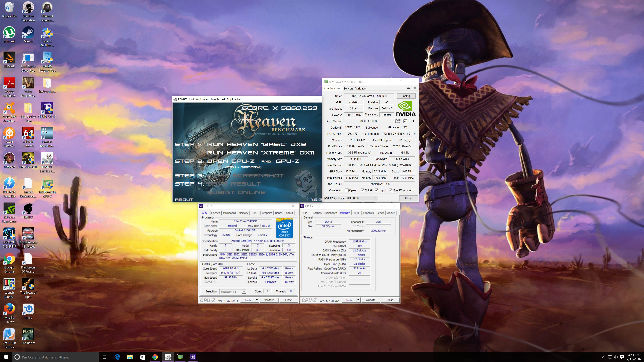
Task: Click Validate in the CPU-Z memory window
Action: tap(370, 300)
